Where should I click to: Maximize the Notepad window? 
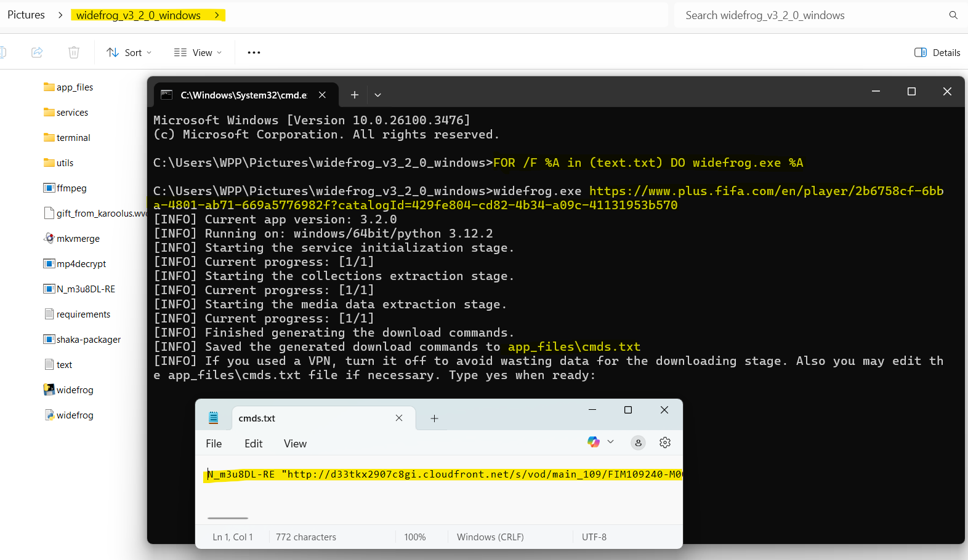pyautogui.click(x=628, y=410)
